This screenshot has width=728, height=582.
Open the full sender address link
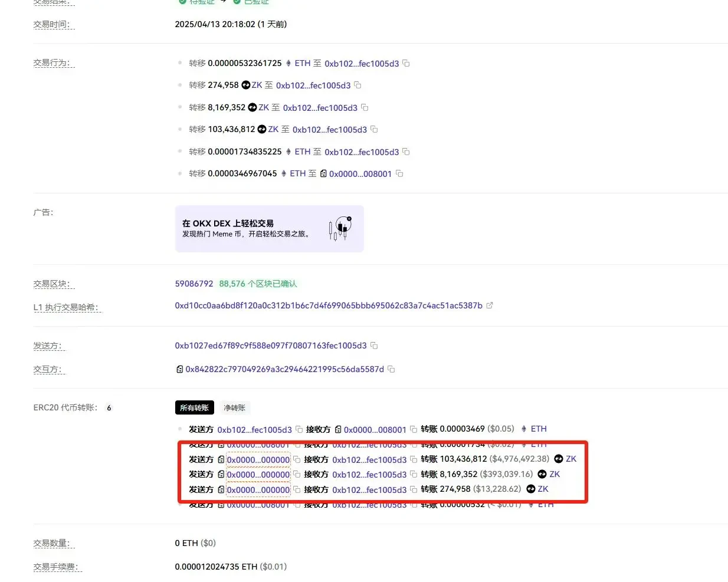coord(271,346)
